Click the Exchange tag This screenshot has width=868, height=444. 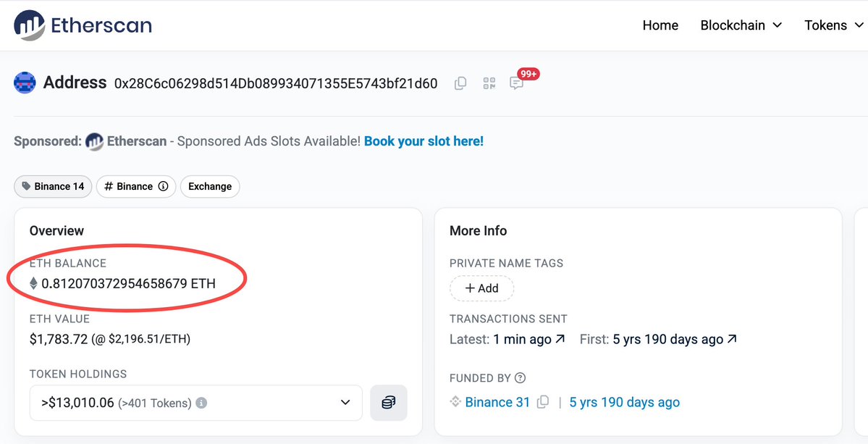click(210, 187)
